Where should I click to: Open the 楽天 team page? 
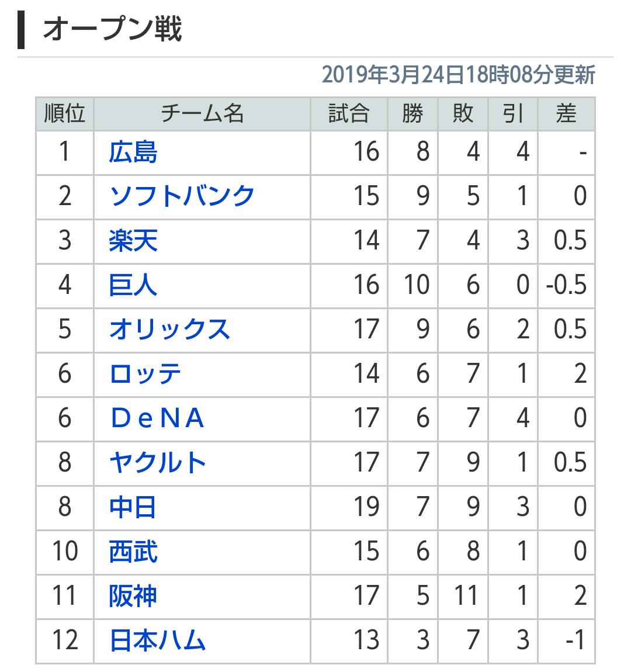pos(133,240)
